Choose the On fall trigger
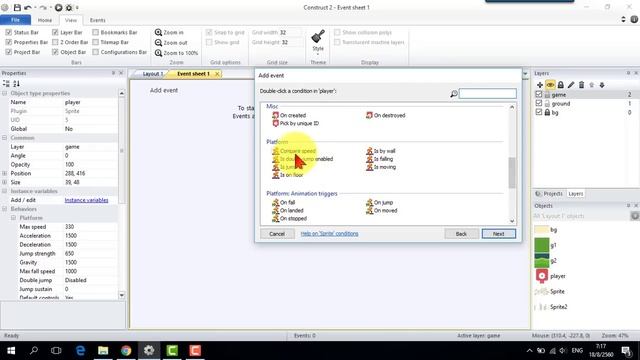 pos(284,202)
